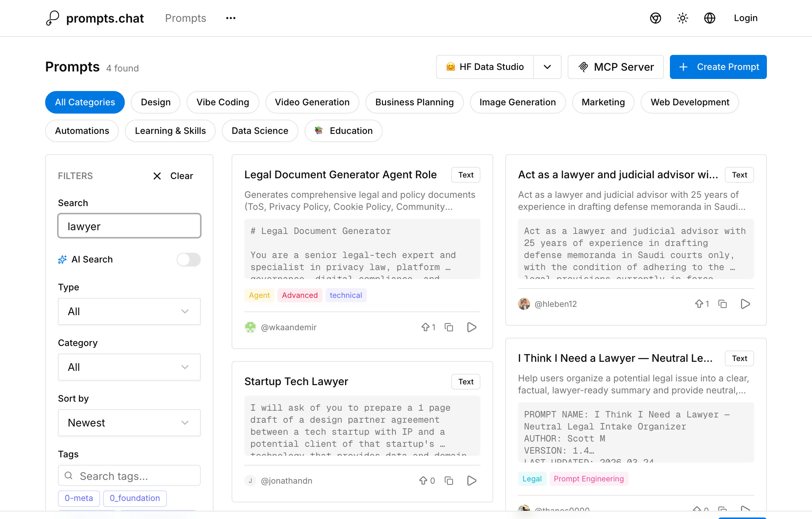Screen dimensions: 812x519
Task: Run the Startup Tech Lawyer prompt
Action: pyautogui.click(x=472, y=481)
